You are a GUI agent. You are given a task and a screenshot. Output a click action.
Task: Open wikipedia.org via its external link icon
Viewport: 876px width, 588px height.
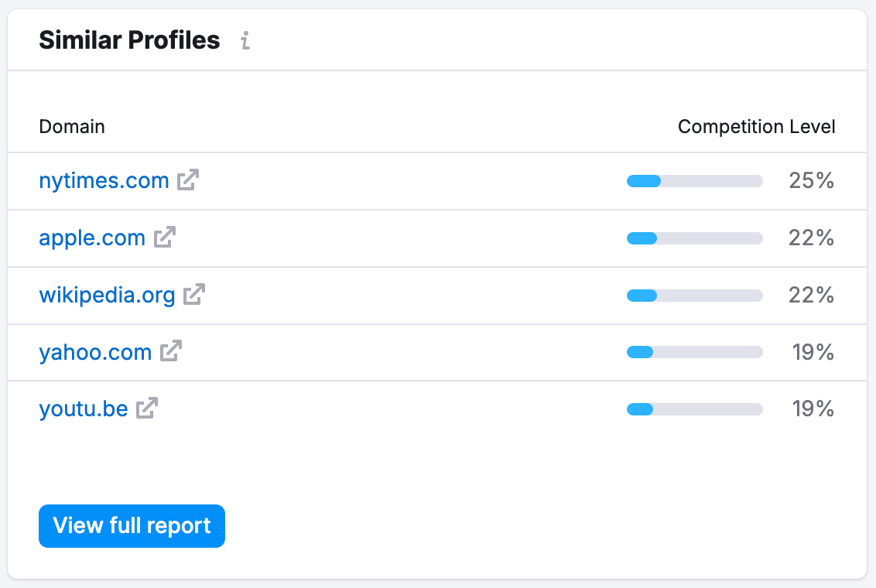point(196,294)
